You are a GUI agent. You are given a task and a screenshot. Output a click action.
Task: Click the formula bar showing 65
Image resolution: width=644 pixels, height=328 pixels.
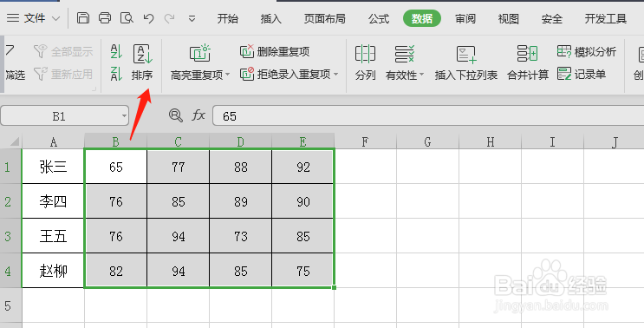click(428, 116)
